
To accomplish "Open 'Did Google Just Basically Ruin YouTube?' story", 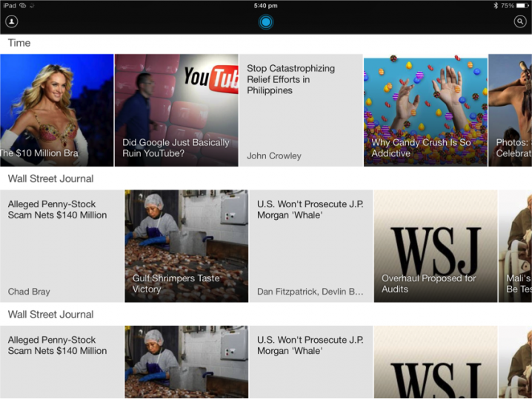I will click(176, 110).
